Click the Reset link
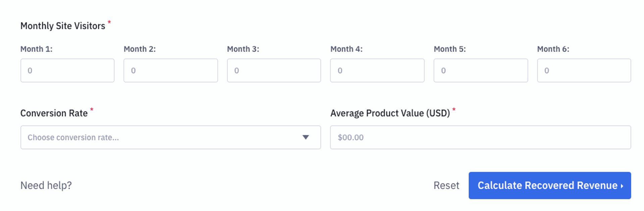644x211 pixels. tap(446, 185)
